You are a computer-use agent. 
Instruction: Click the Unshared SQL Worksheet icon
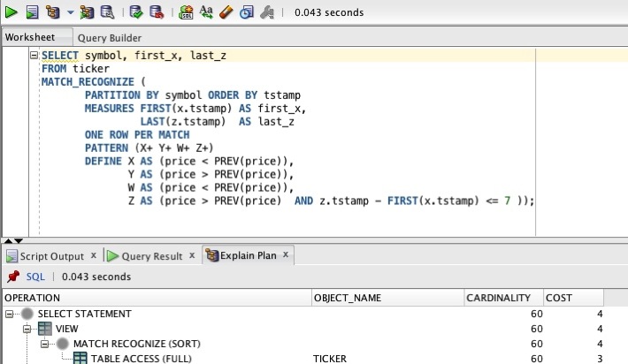[x=186, y=12]
